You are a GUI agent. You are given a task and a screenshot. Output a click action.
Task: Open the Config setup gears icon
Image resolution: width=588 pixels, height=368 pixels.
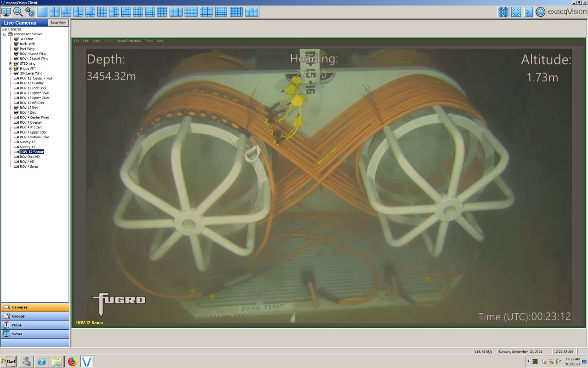[x=30, y=12]
